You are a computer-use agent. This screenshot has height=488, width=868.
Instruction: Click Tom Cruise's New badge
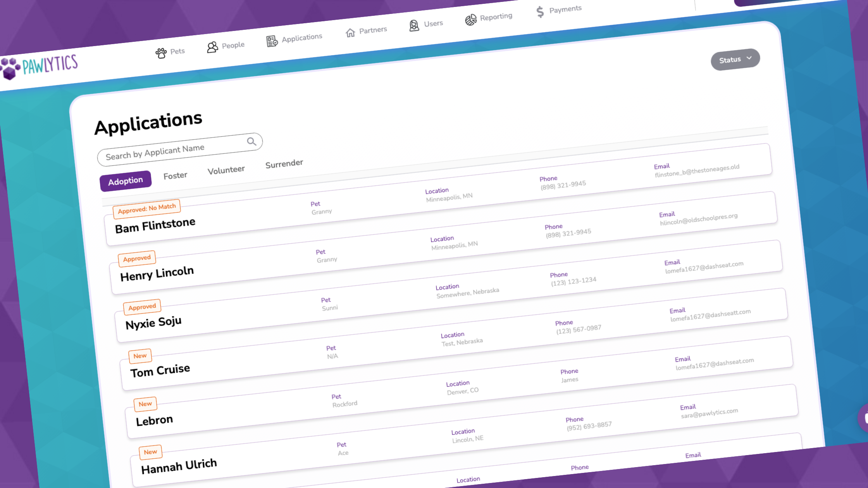tap(140, 356)
